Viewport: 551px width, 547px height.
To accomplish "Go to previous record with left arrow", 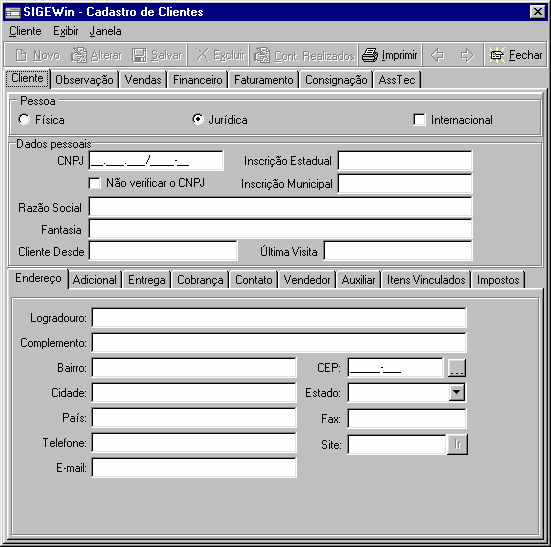I will 437,55.
